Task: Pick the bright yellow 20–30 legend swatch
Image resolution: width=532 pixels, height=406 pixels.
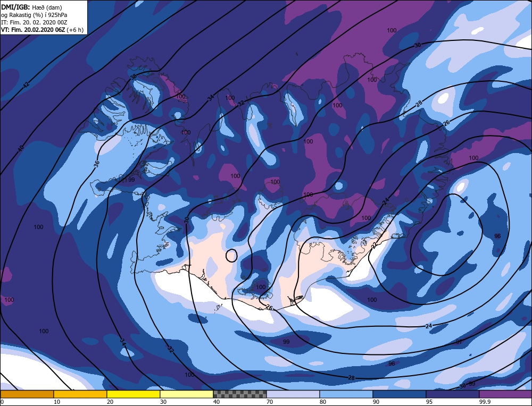Action: (134, 394)
